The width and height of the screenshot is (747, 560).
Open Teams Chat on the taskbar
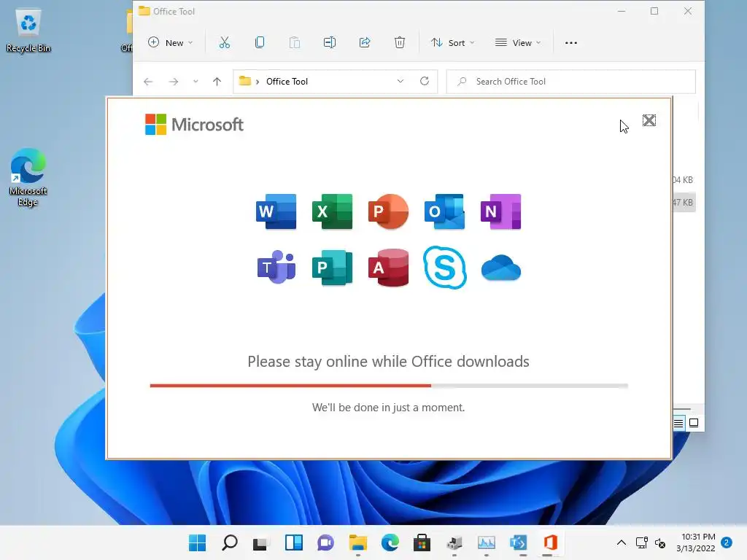(325, 542)
